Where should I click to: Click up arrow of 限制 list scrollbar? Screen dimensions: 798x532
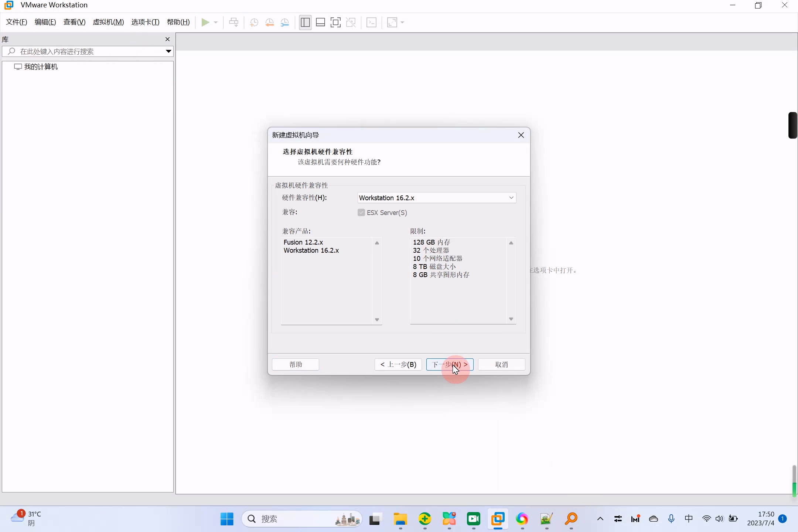(511, 243)
